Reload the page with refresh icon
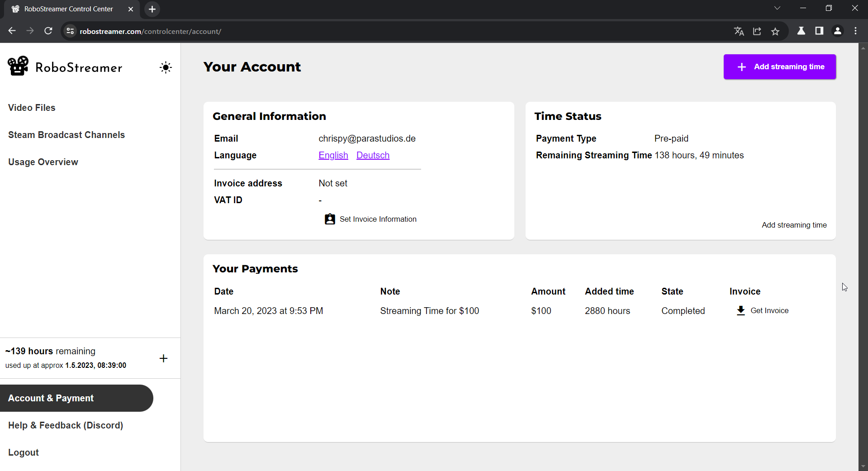Screen dimensions: 868x471 pos(48,31)
